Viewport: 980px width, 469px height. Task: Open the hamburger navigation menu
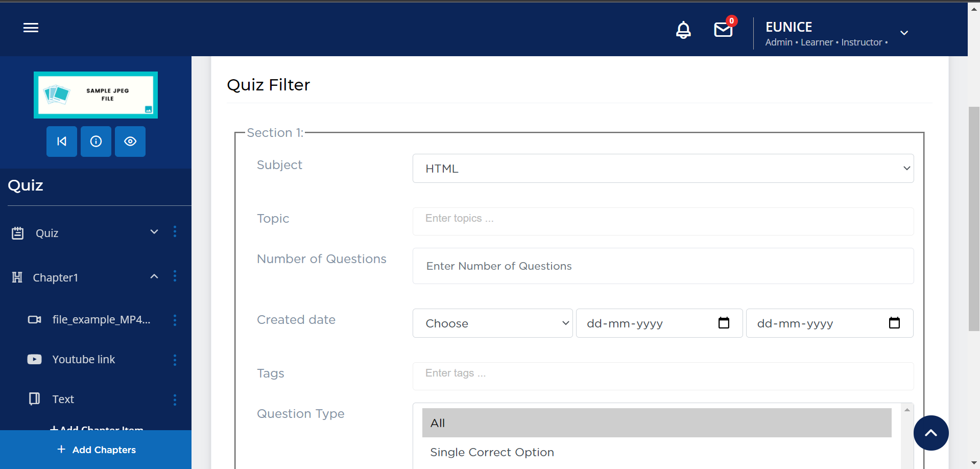pos(31,28)
